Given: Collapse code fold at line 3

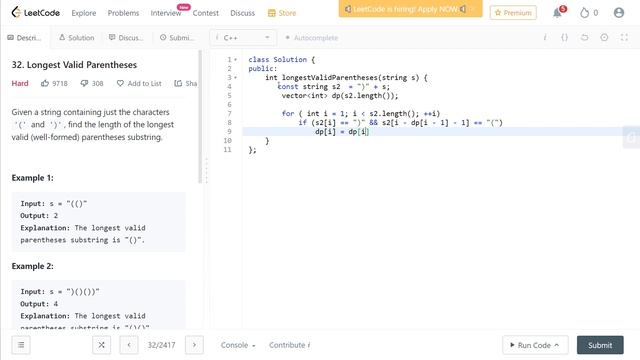Looking at the screenshot, I should [x=236, y=78].
